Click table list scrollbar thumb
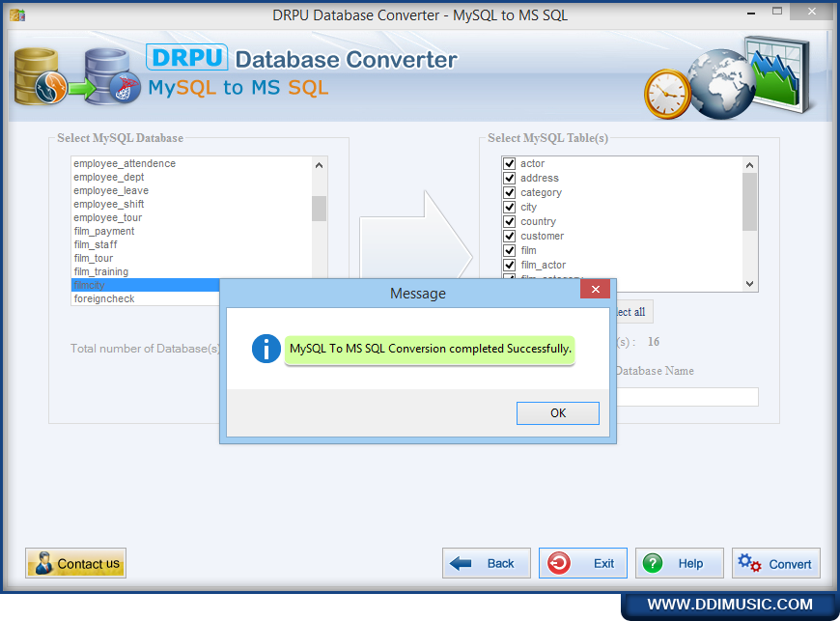 coord(749,202)
